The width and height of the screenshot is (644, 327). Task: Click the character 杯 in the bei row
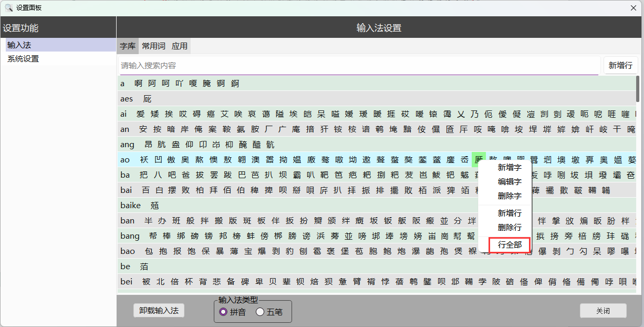click(188, 282)
